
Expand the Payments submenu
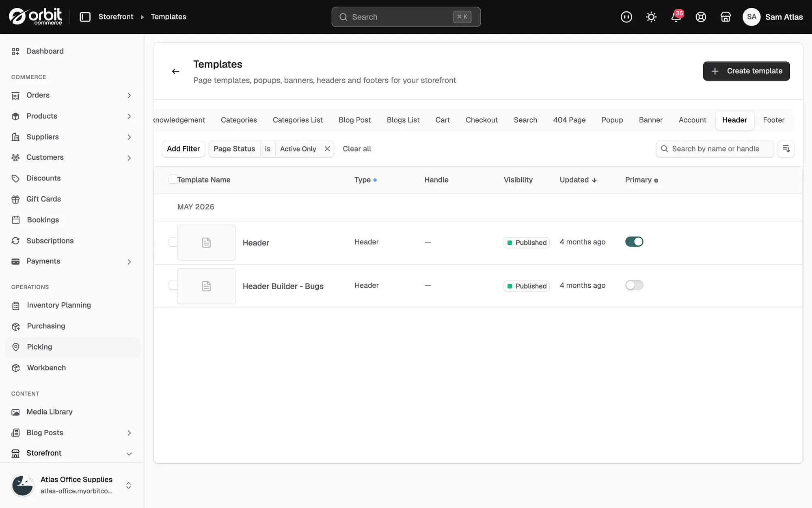pos(129,261)
